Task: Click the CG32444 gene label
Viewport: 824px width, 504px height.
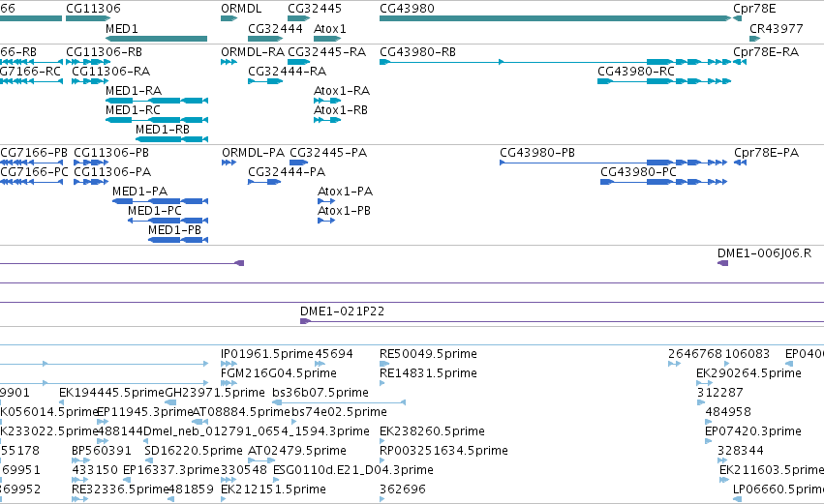Action: (275, 28)
